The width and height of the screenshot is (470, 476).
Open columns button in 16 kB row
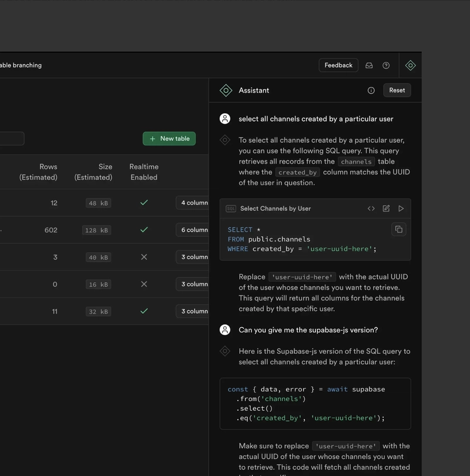192,284
